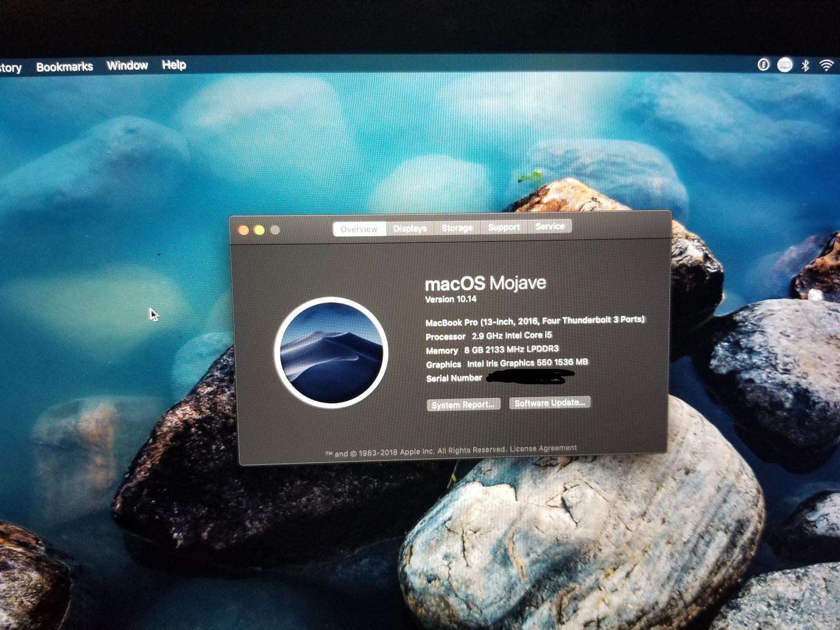Open the Window menu
This screenshot has width=840, height=630.
[x=127, y=66]
